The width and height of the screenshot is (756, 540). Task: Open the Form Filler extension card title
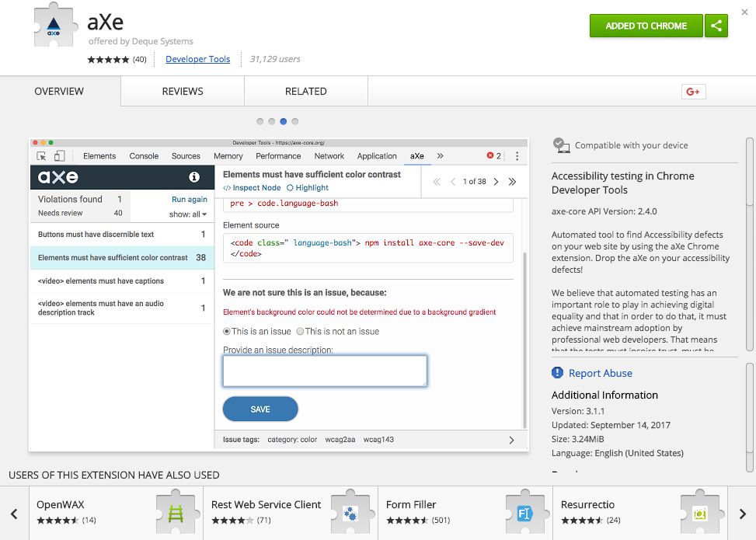pyautogui.click(x=411, y=504)
